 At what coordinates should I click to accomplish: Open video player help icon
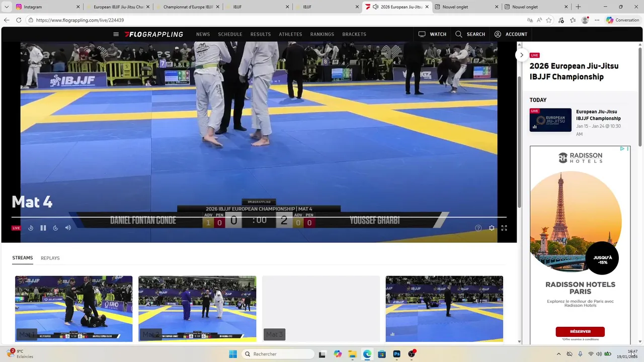point(478,228)
